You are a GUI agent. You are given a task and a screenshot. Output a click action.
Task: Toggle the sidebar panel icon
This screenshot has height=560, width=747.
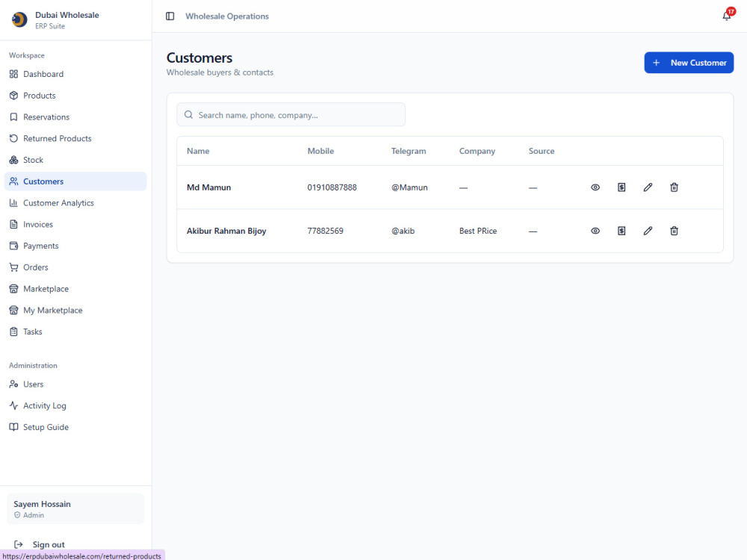[170, 16]
